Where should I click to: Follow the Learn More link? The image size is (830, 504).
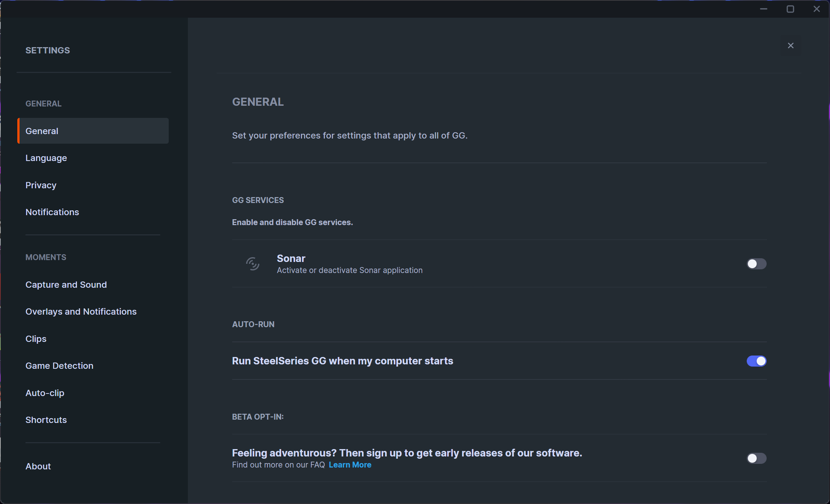coord(350,465)
